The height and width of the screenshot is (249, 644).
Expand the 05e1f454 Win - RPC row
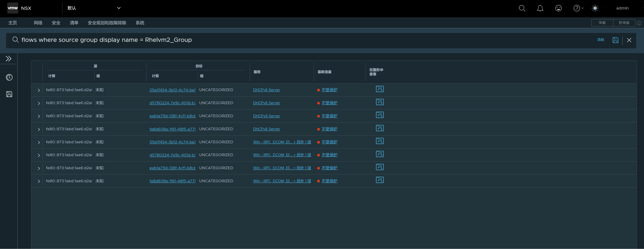(39, 142)
